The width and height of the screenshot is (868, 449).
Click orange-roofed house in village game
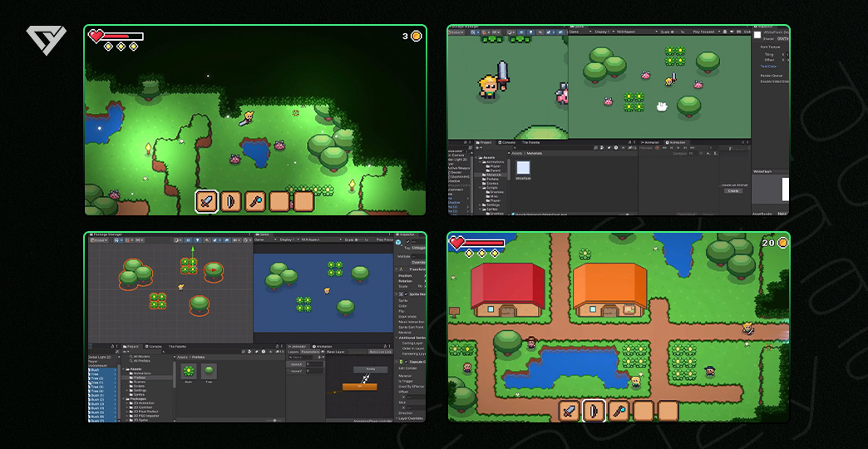[609, 290]
